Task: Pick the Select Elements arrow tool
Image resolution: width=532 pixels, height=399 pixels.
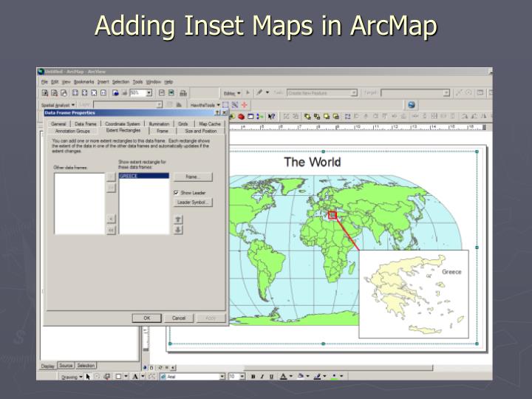Action: pyautogui.click(x=88, y=376)
